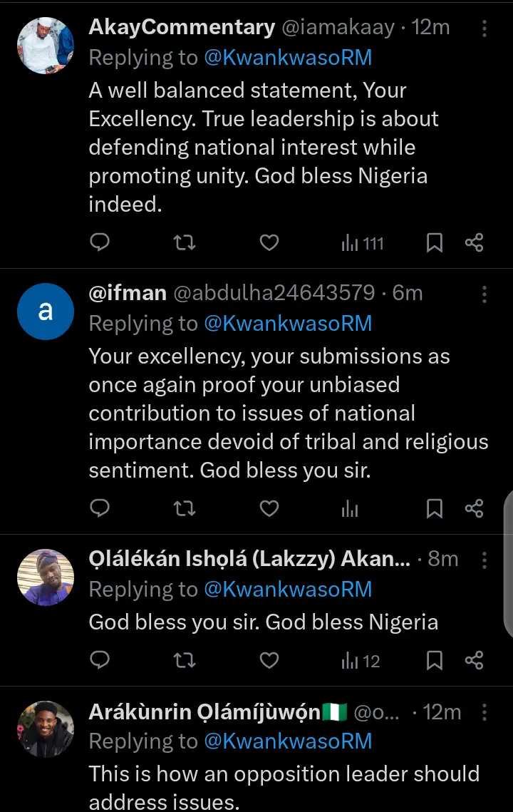Reply to Ọlálékán Ishọlá's tweet
513x812 pixels.
click(x=100, y=660)
